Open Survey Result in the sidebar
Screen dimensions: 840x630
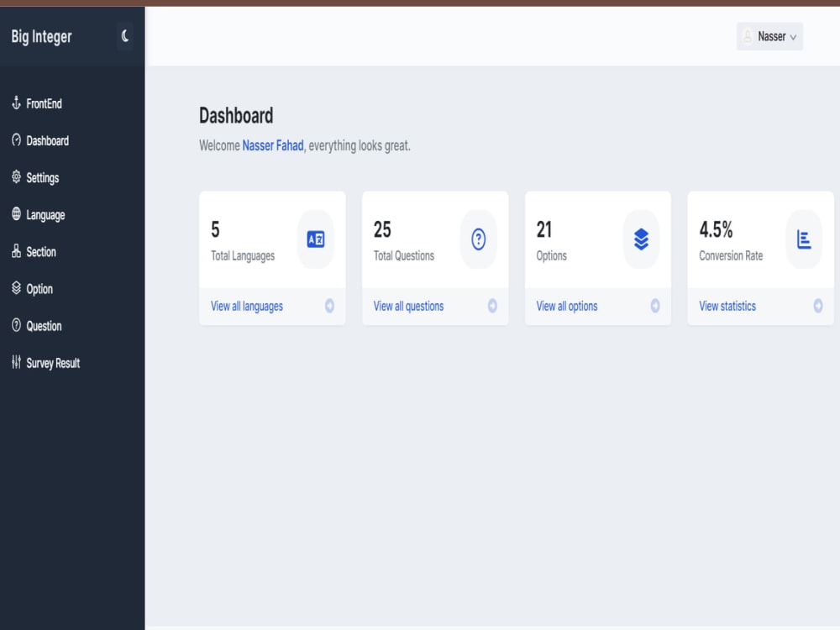53,363
